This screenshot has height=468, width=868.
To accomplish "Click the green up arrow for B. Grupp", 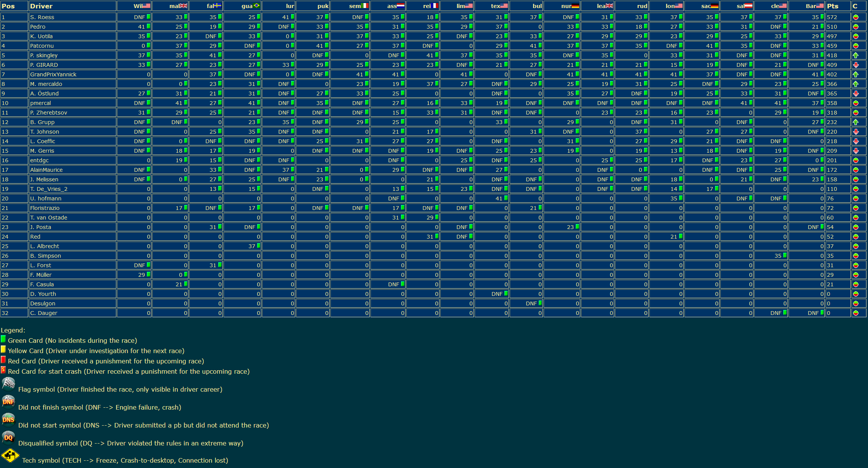I will 856,122.
